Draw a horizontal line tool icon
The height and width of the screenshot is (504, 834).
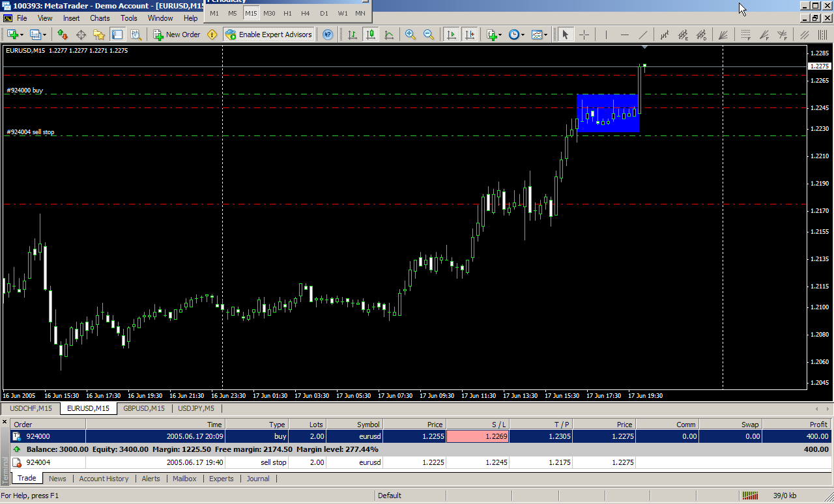click(624, 35)
